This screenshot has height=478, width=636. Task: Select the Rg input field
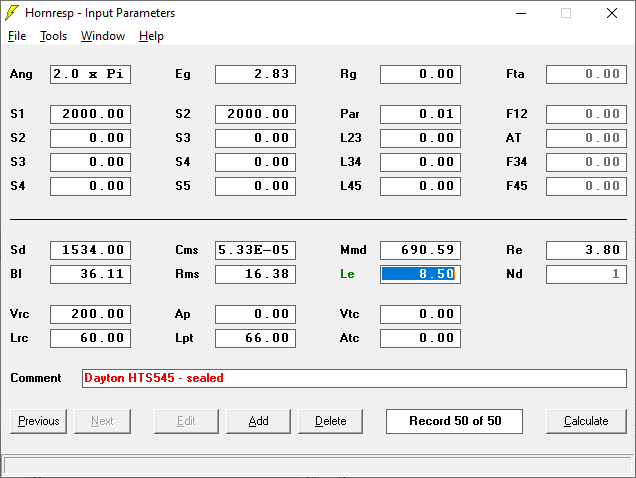(420, 74)
